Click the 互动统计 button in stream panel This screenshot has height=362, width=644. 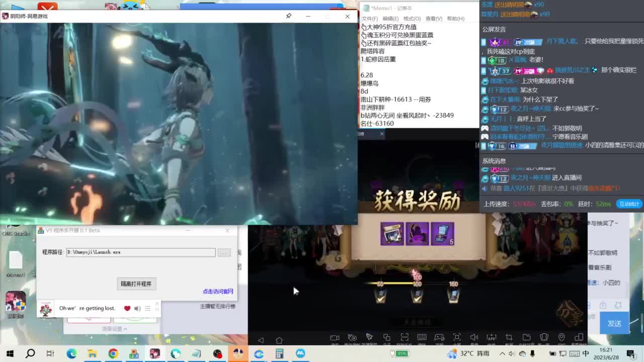point(629,204)
